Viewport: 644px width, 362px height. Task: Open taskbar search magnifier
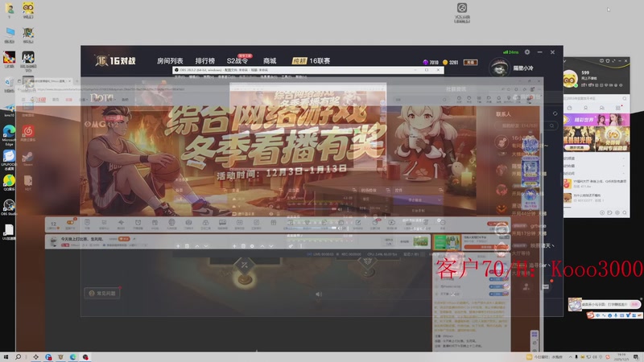click(x=18, y=357)
